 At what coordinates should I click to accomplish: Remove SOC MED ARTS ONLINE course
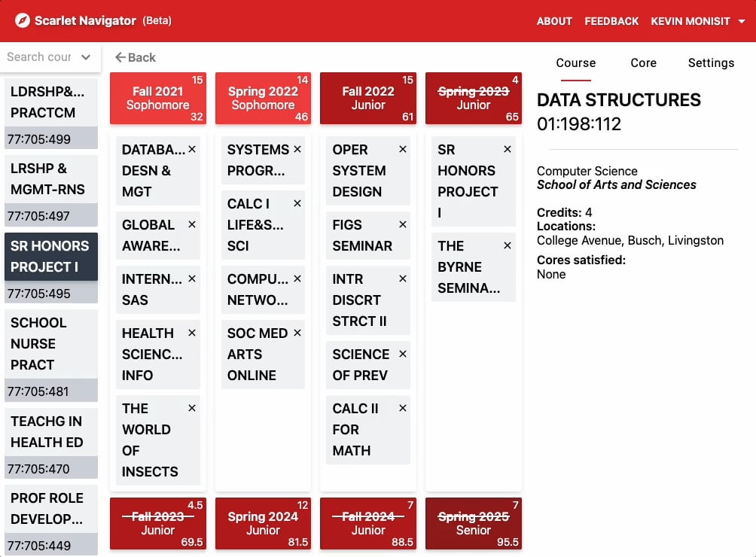(297, 333)
